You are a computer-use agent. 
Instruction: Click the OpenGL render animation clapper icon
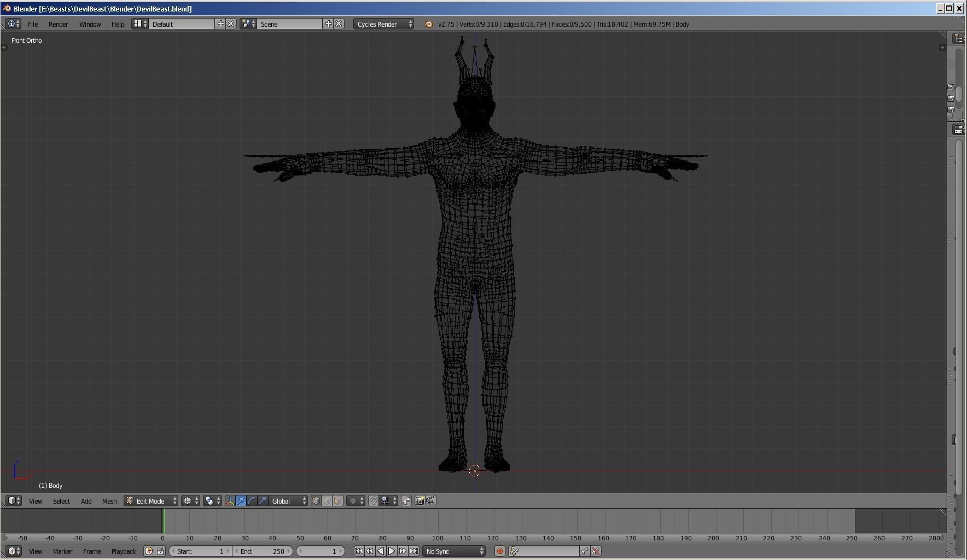coord(430,501)
